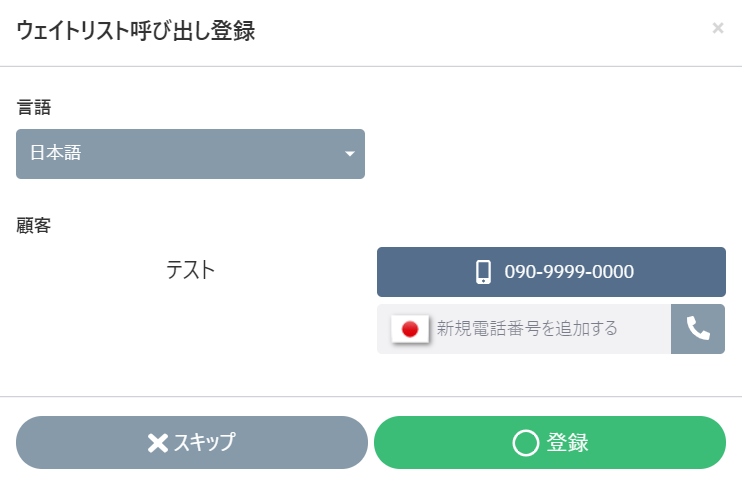Click the caret arrow on language selector
The width and height of the screenshot is (742, 486).
pyautogui.click(x=350, y=154)
